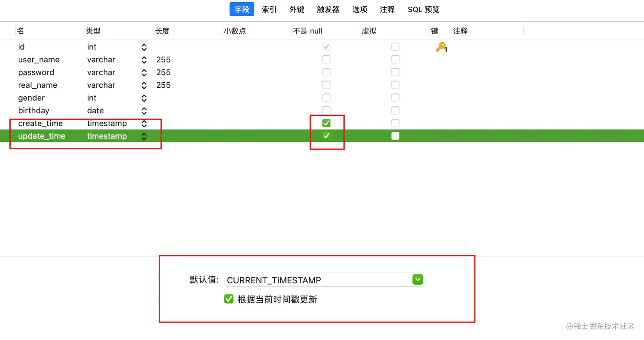Click length 255 of user_name
This screenshot has height=340, width=644.
click(164, 60)
